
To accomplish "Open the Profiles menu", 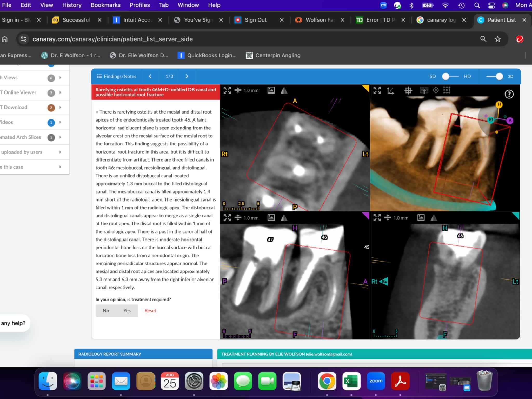I will pos(140,5).
